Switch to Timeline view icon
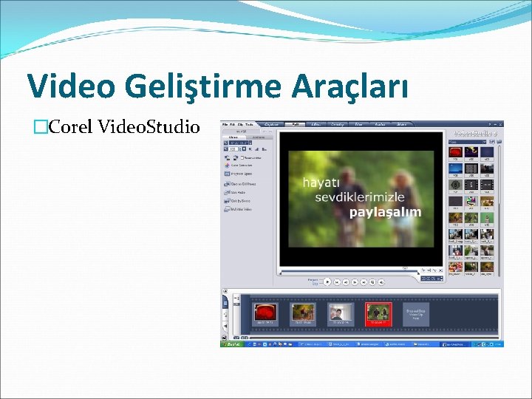Viewport: 532px width, 399px height. pos(225,315)
